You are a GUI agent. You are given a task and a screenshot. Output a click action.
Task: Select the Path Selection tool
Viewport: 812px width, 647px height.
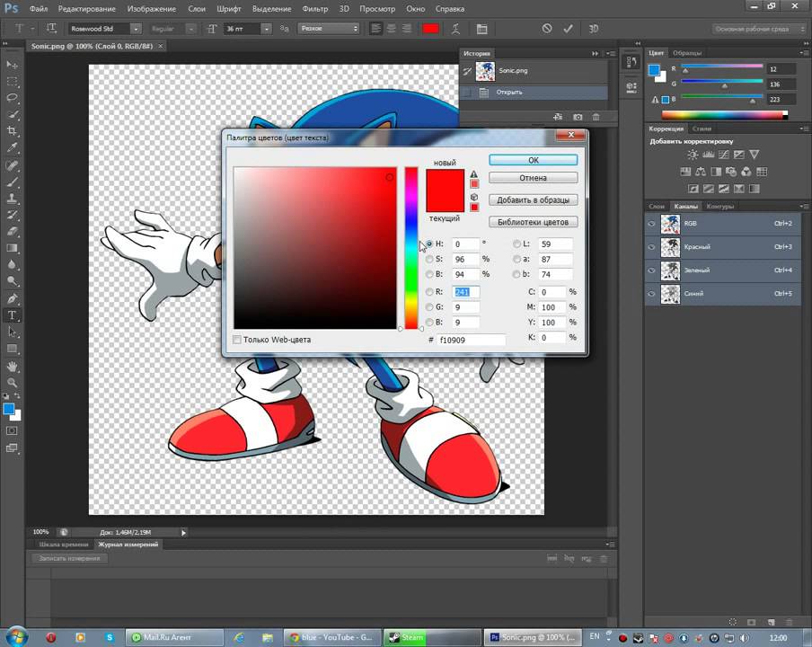click(12, 332)
